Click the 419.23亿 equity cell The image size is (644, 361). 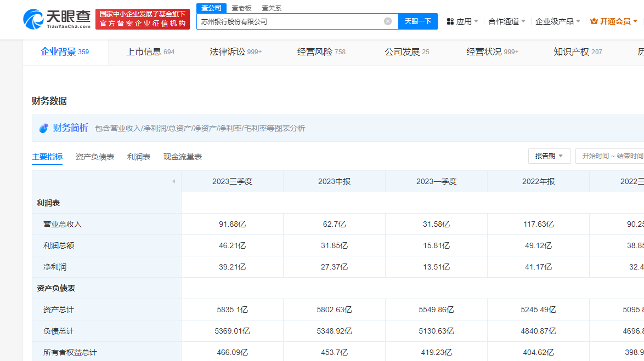(x=436, y=352)
